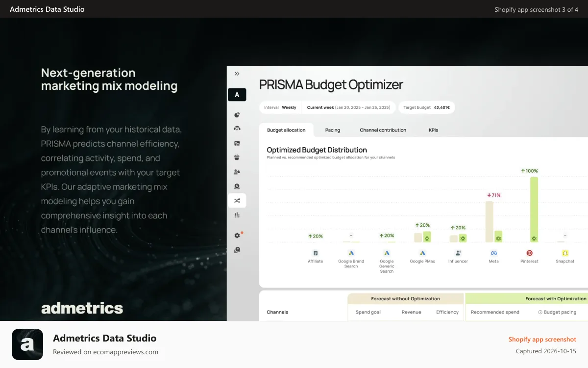Click optimization gear on Influencer bar
This screenshot has height=368, width=588.
[x=463, y=238]
